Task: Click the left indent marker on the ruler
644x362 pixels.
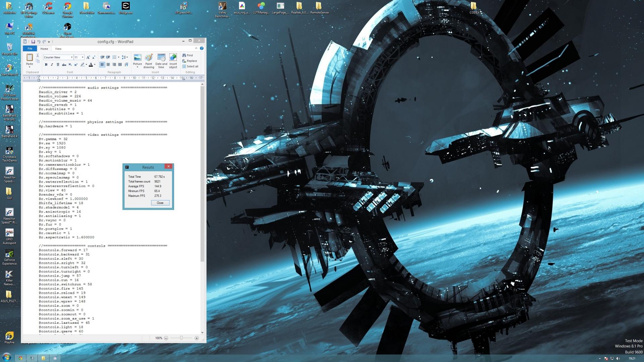Action: pos(39,79)
